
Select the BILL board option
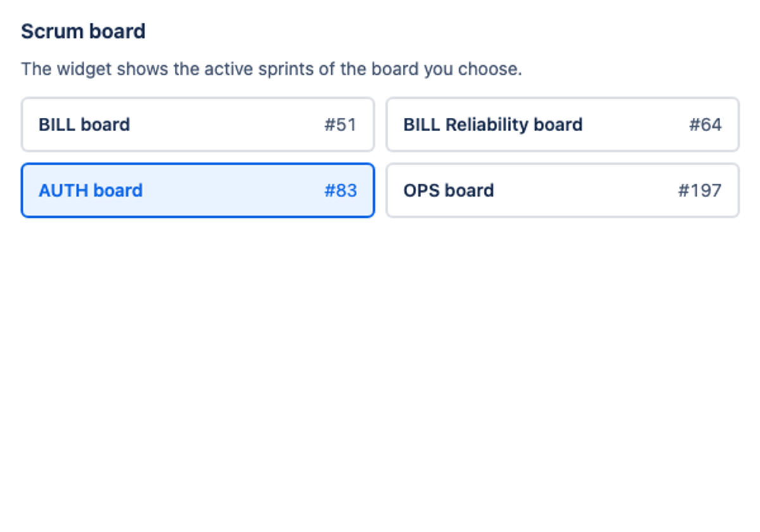click(198, 125)
